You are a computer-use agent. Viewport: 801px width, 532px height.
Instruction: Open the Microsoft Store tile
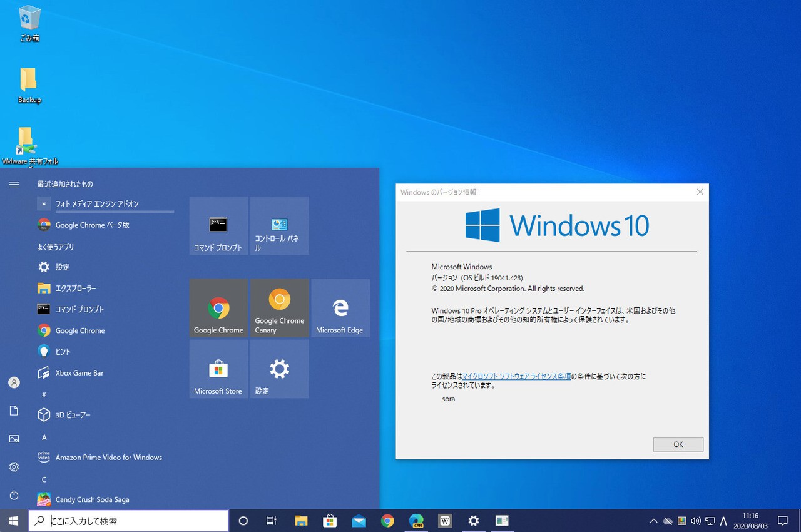point(218,369)
